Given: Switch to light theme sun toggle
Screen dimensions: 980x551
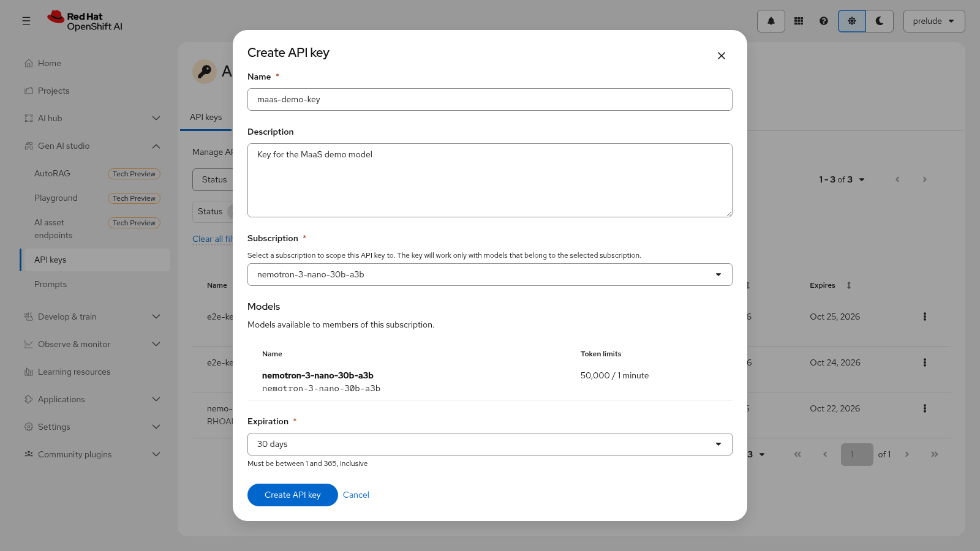Looking at the screenshot, I should point(852,21).
